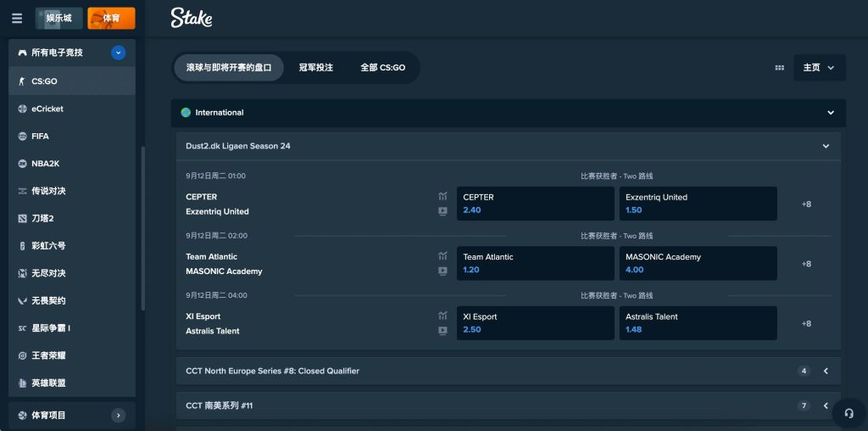The width and height of the screenshot is (868, 431).
Task: Select 全部 CS:GO tab
Action: coord(383,68)
